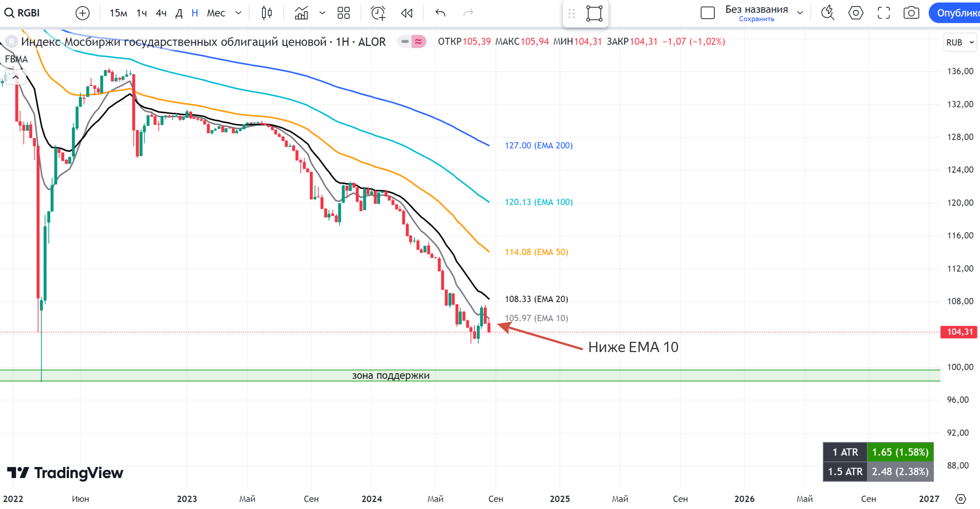Open symbol search for RGBI
The width and height of the screenshot is (980, 509).
23,13
